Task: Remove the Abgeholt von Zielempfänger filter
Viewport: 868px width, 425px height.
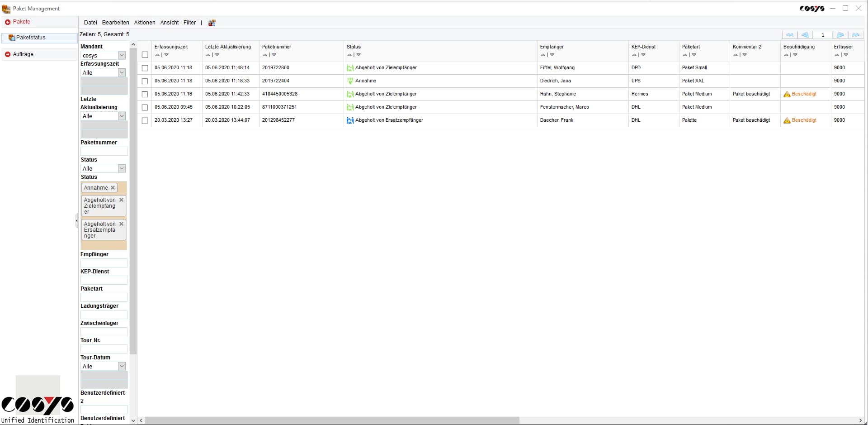Action: (121, 199)
